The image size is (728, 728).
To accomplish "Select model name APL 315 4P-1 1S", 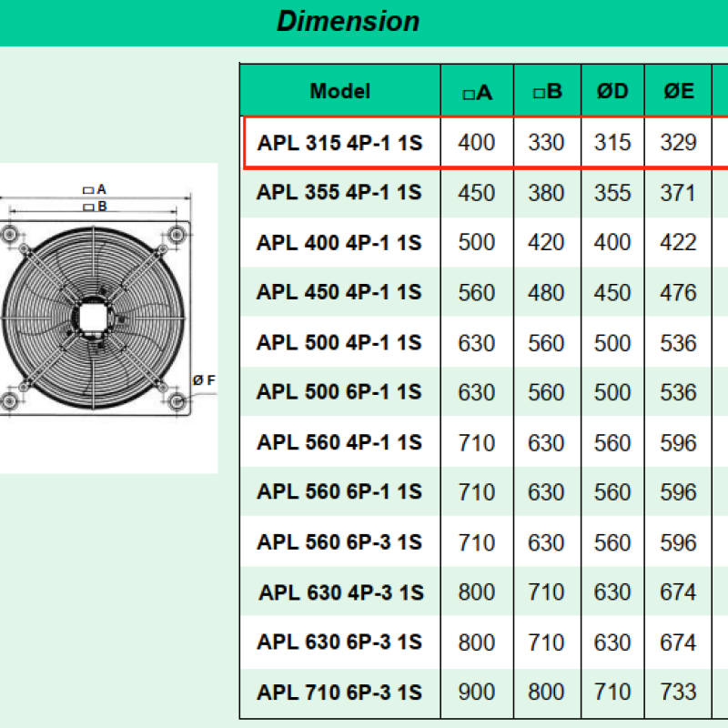I will point(339,143).
